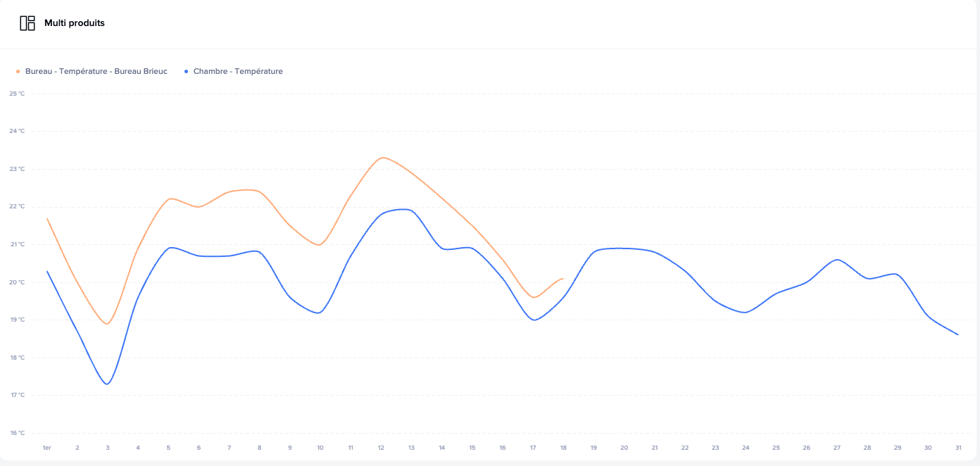The width and height of the screenshot is (980, 466).
Task: Select the "1er" day label on x-axis
Action: tap(47, 448)
